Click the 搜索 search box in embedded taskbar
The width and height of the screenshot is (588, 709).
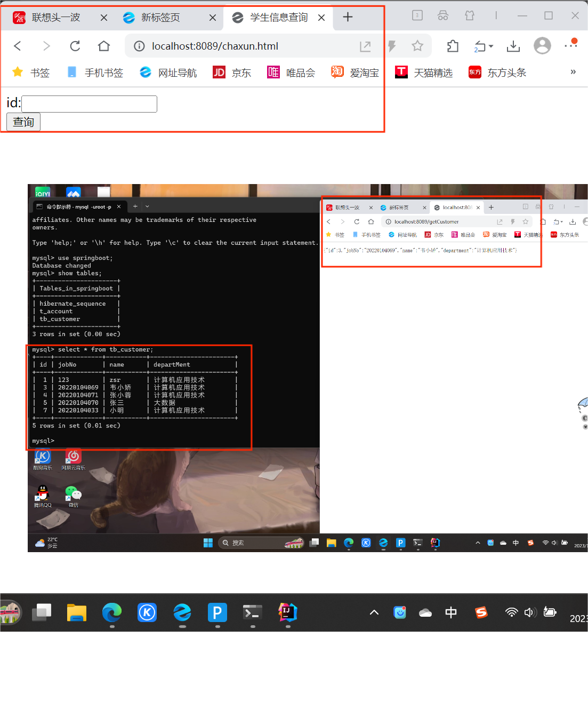coord(261,543)
